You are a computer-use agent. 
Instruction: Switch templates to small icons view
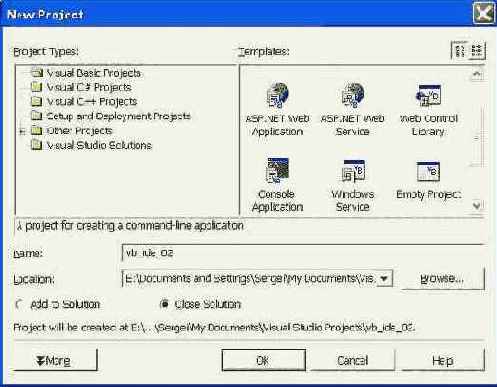(x=477, y=51)
